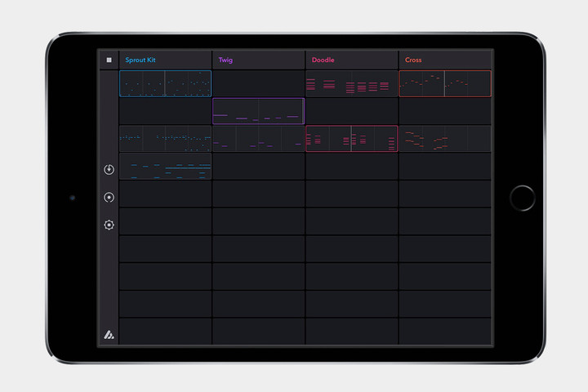Screen dimensions: 588x392
Task: Open the settings gear icon
Action: (109, 225)
